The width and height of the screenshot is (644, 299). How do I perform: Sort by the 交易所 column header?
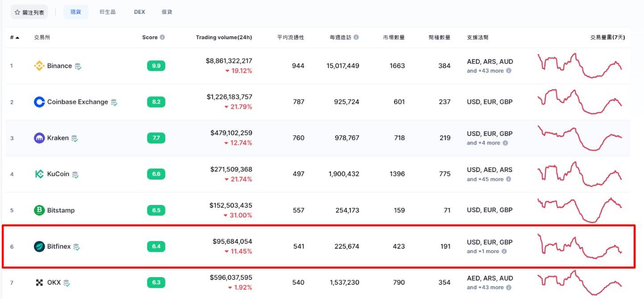click(x=42, y=37)
